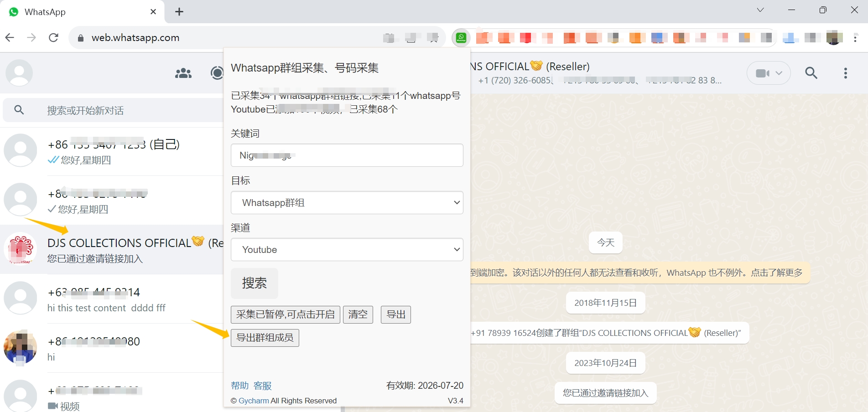868x412 pixels.
Task: Close the WhatsApp browser tab
Action: point(153,12)
